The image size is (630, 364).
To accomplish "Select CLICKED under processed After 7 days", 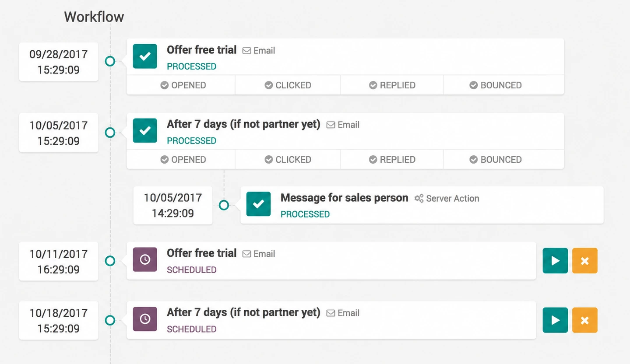I will [x=288, y=159].
